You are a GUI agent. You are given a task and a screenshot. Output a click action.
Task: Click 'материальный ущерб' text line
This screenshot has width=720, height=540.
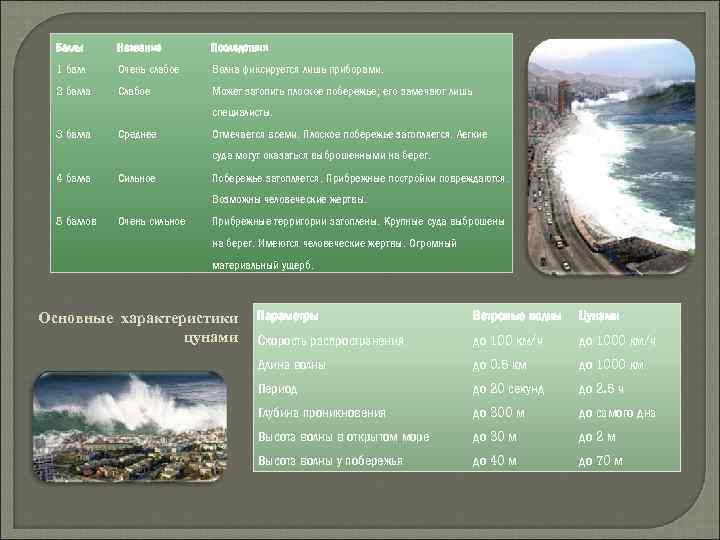click(263, 265)
